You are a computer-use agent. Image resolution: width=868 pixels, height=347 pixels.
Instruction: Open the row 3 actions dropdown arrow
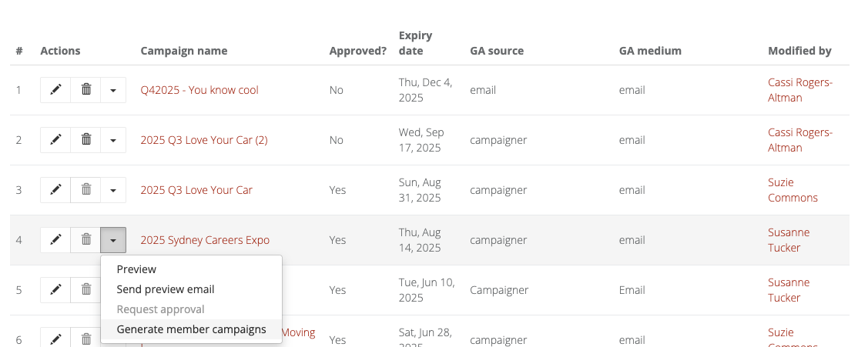113,190
